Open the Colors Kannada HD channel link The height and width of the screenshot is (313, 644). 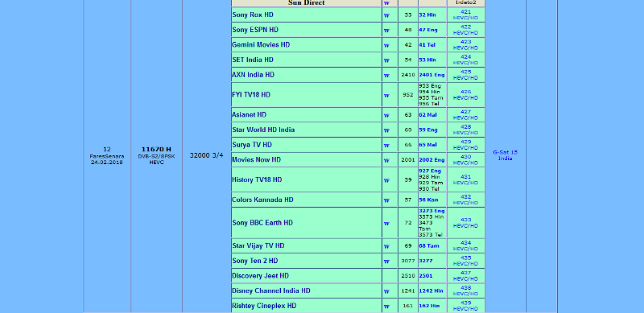(x=262, y=200)
